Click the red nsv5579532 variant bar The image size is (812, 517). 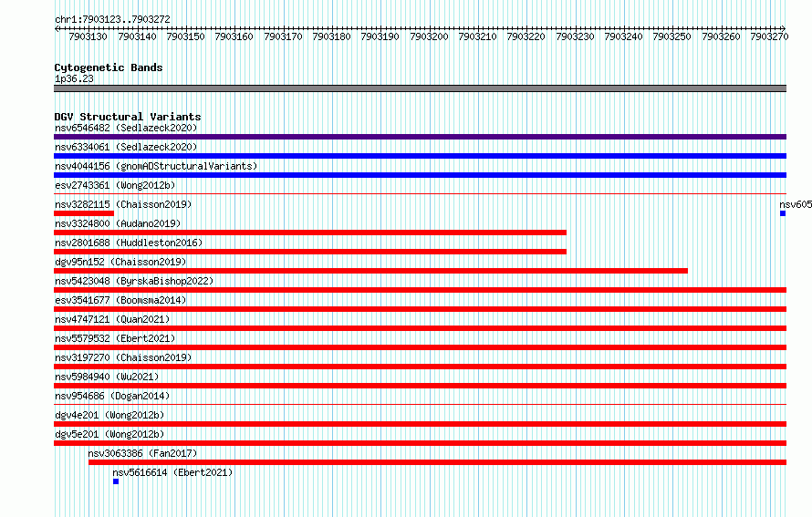pos(420,347)
